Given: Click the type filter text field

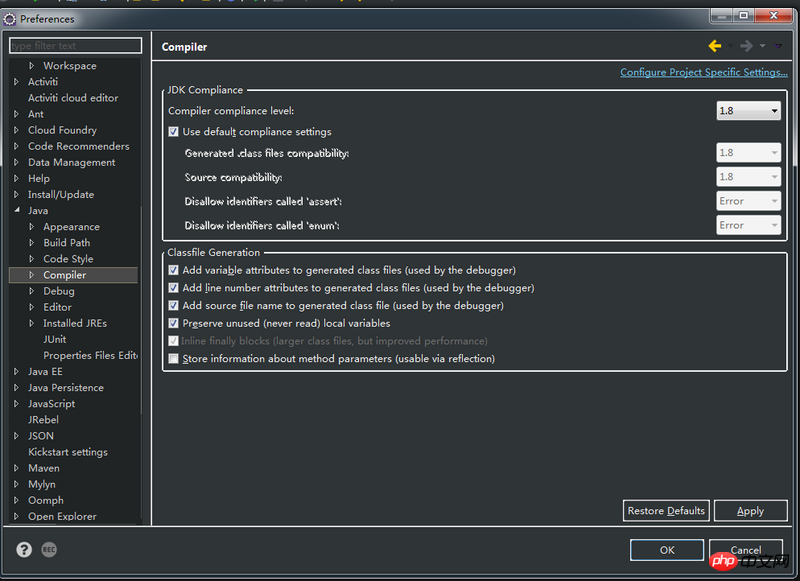Looking at the screenshot, I should point(76,45).
